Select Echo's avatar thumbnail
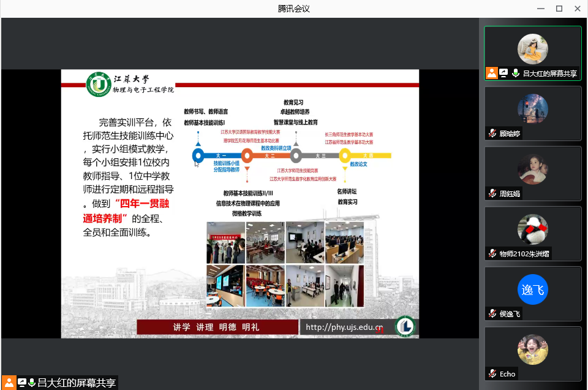 532,350
